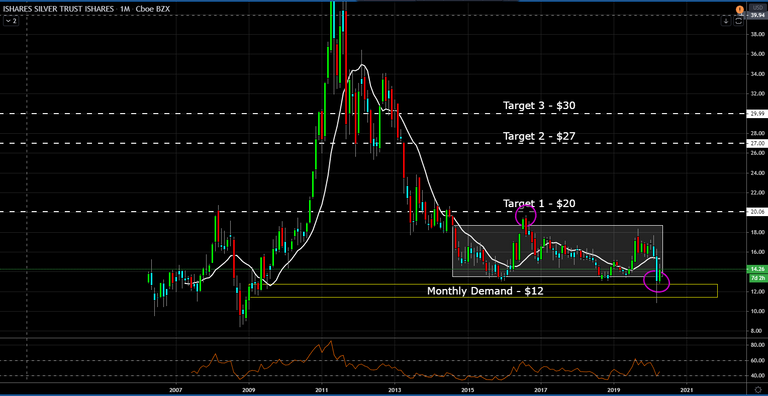Viewport: 768px width, 396px height.
Task: Expand the collapsed indicators legend showing 2
Action: coord(11,21)
